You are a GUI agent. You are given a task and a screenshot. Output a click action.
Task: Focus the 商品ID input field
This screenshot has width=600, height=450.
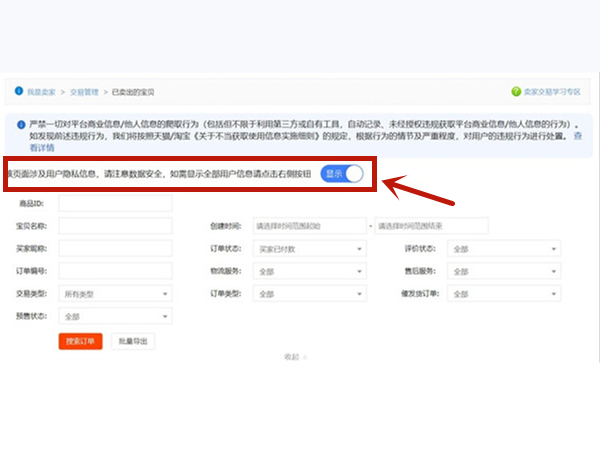click(x=115, y=204)
